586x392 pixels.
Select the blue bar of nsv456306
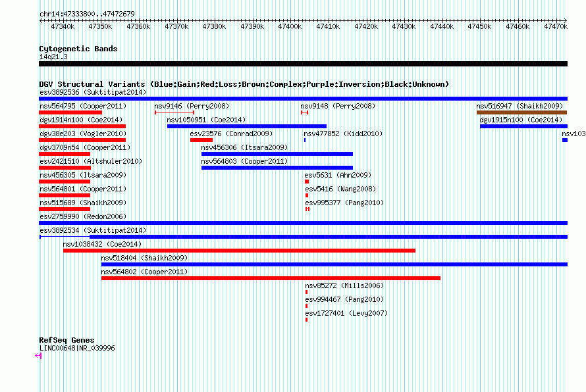tap(277, 154)
